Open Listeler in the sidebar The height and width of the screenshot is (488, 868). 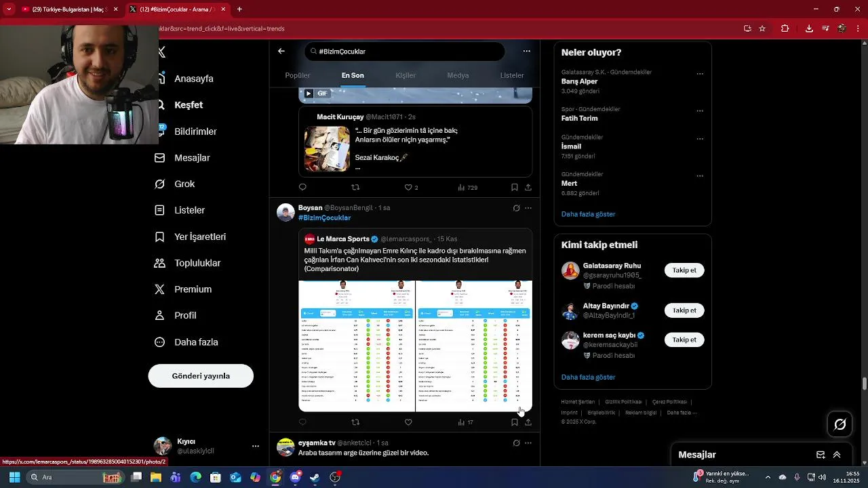pos(189,210)
